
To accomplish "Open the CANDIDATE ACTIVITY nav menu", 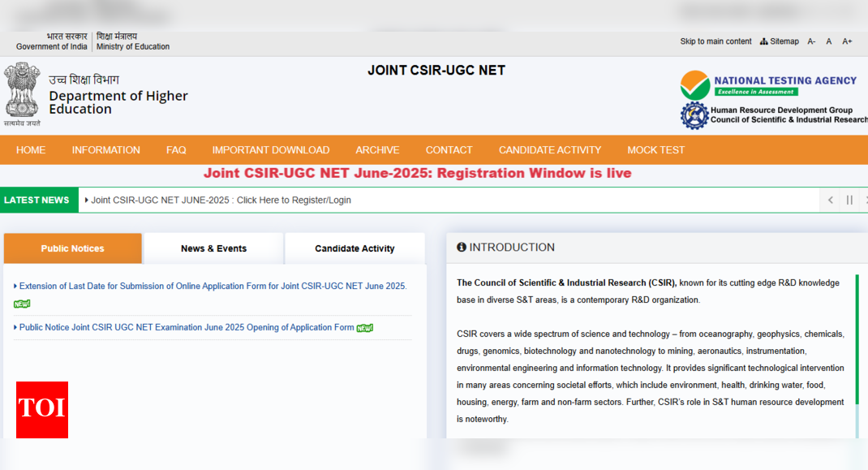I will click(x=549, y=150).
